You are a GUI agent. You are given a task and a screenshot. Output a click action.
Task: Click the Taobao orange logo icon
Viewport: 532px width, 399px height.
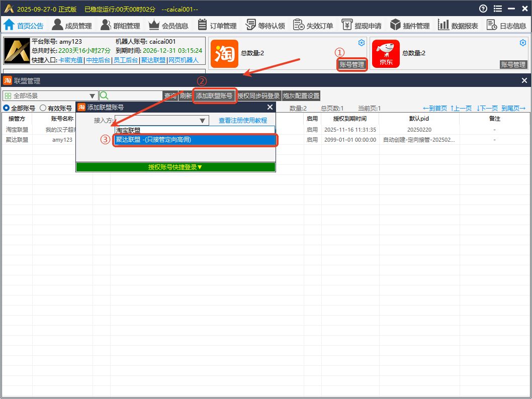click(x=224, y=54)
